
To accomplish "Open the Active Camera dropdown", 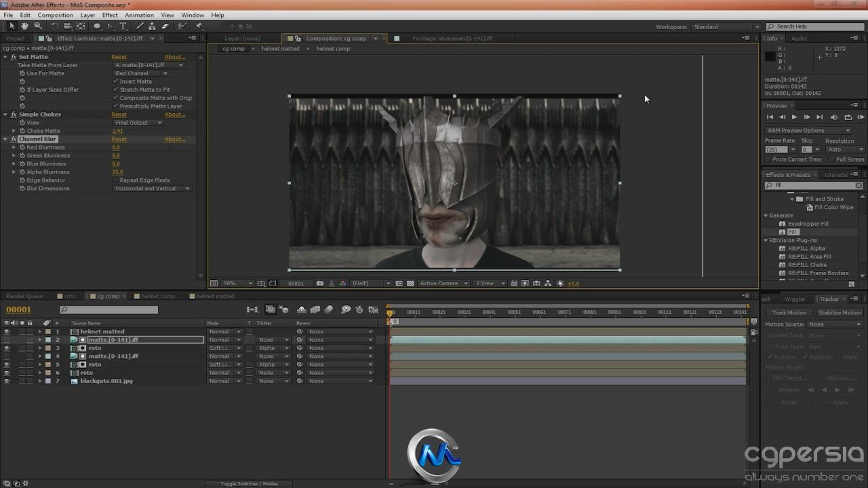I will pos(443,283).
